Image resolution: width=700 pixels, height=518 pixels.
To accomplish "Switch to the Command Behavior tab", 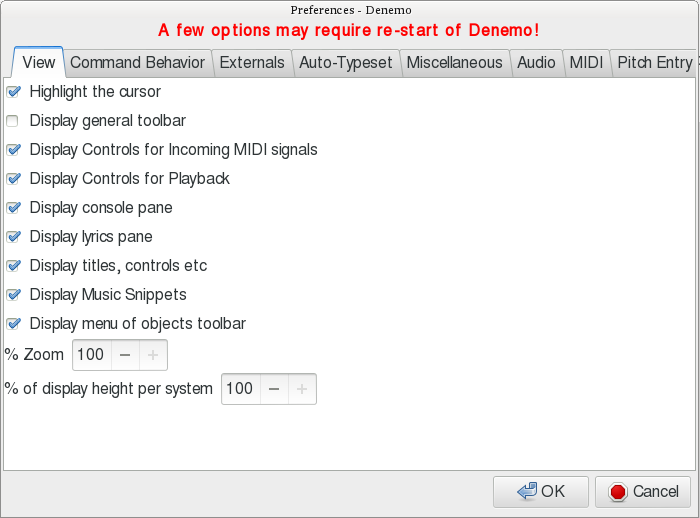I will coord(137,62).
